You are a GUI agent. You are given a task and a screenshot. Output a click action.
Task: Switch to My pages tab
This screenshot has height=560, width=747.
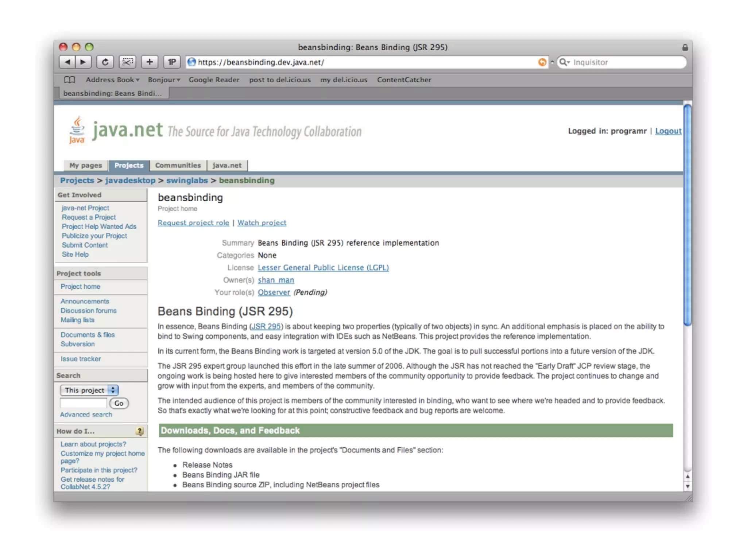pos(86,166)
